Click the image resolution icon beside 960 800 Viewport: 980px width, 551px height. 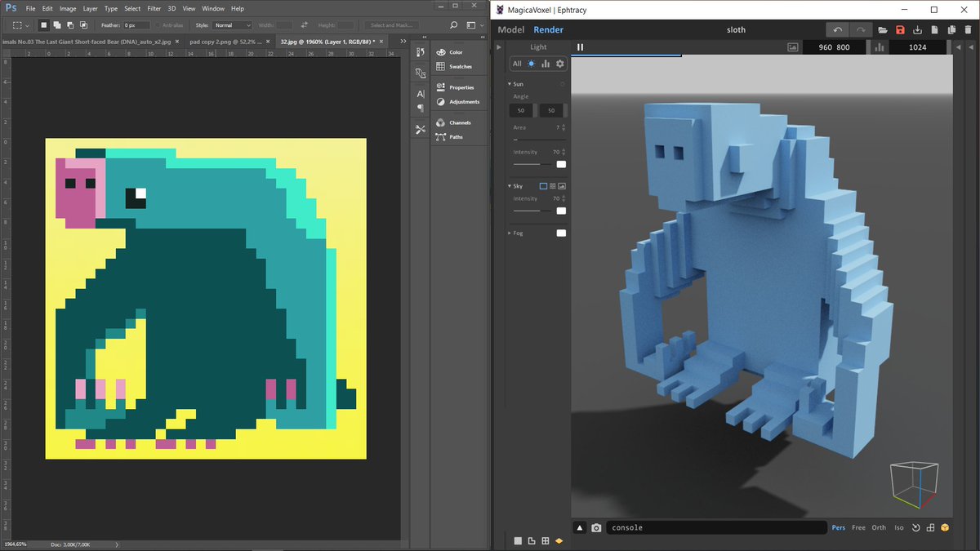point(792,47)
